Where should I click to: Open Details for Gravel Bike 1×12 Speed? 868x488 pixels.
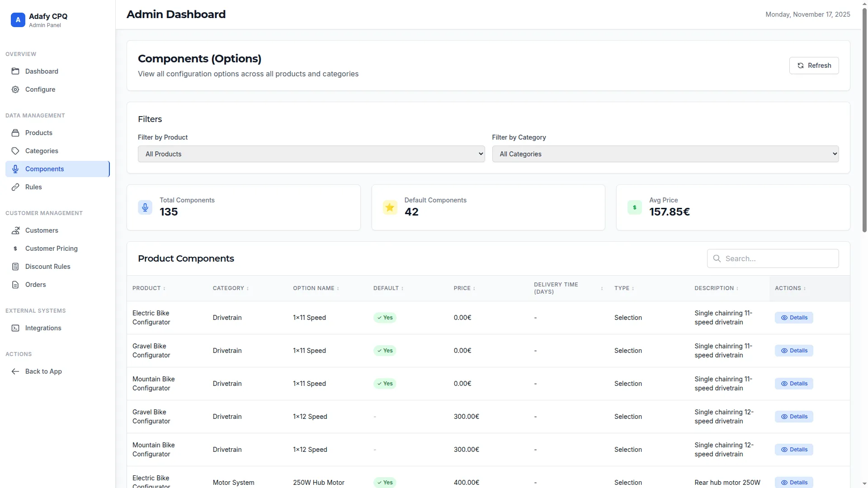[794, 417]
